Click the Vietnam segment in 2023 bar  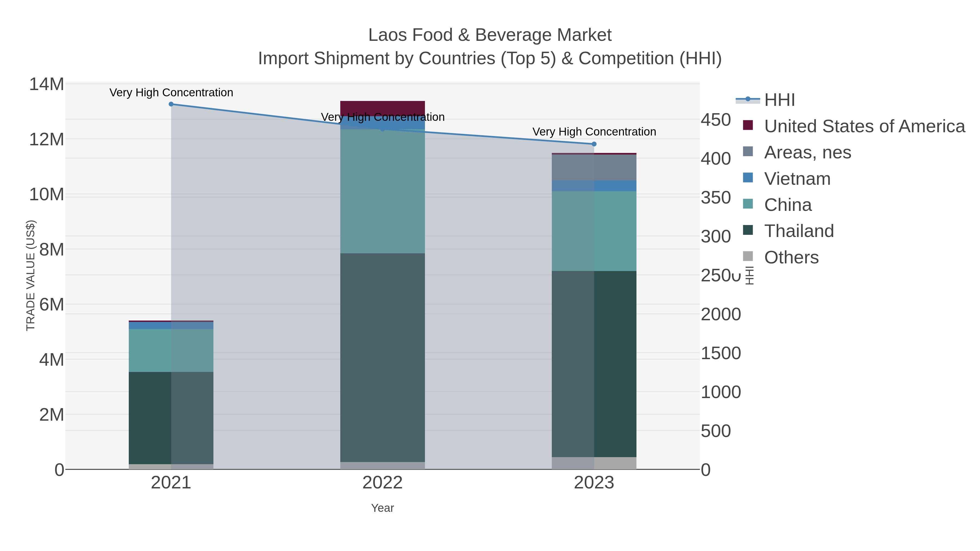point(594,186)
